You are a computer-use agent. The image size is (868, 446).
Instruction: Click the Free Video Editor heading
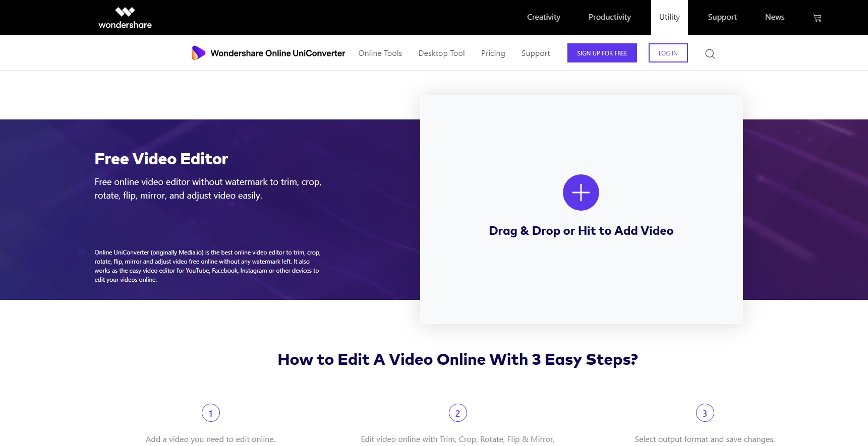click(x=161, y=159)
